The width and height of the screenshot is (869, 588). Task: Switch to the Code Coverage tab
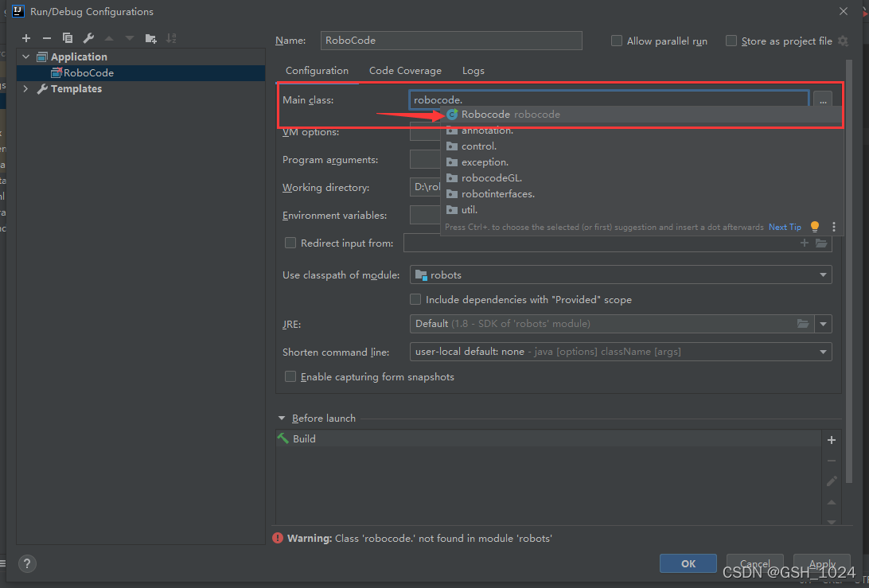click(x=405, y=70)
